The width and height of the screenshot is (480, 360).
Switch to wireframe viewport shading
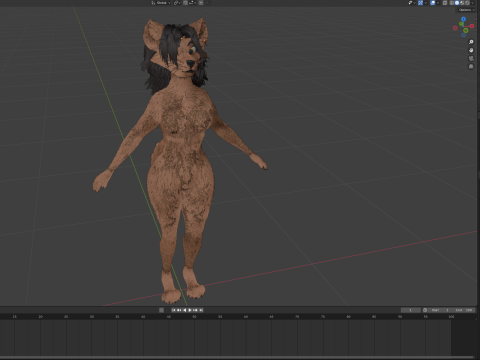[452, 3]
